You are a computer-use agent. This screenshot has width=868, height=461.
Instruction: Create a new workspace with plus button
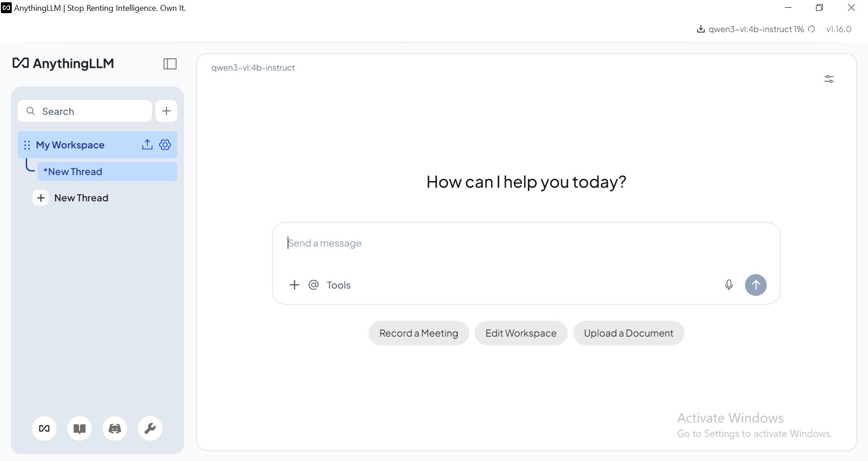tap(166, 111)
